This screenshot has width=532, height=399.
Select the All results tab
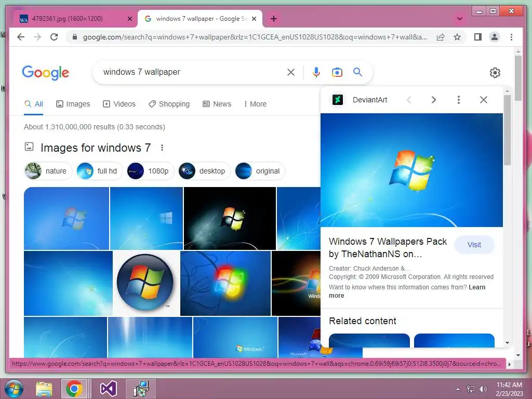(x=34, y=104)
